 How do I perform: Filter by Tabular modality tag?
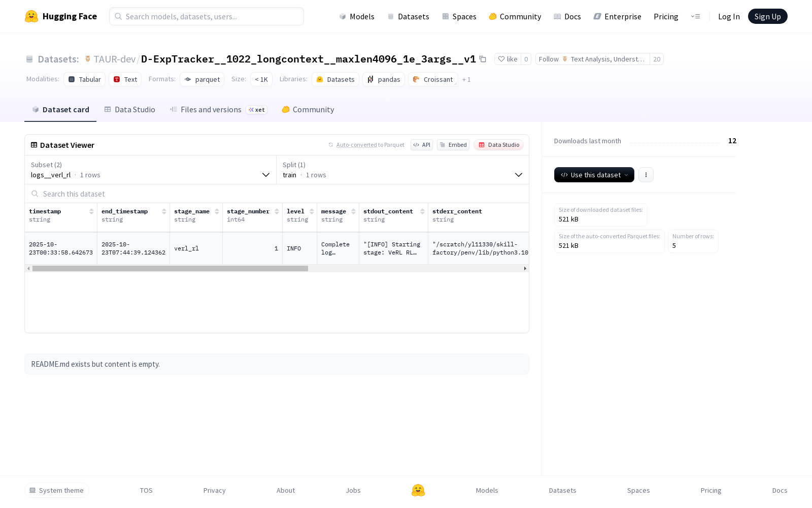(85, 79)
